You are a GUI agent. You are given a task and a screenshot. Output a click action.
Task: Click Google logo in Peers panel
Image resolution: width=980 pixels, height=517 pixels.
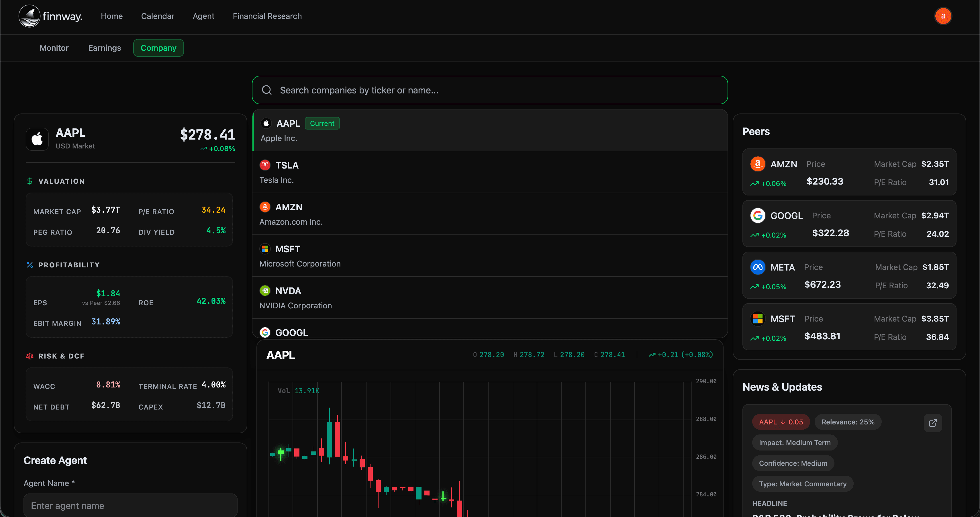[757, 215]
